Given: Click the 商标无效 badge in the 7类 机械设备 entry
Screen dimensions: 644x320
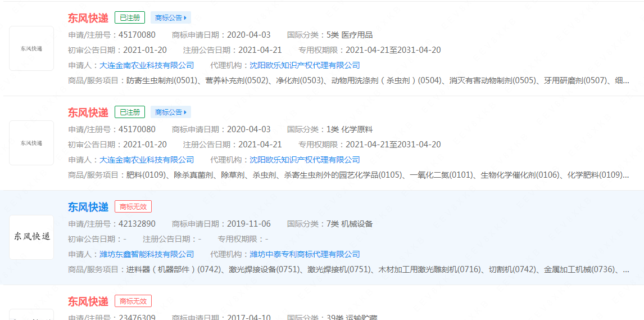Looking at the screenshot, I should click(133, 206).
